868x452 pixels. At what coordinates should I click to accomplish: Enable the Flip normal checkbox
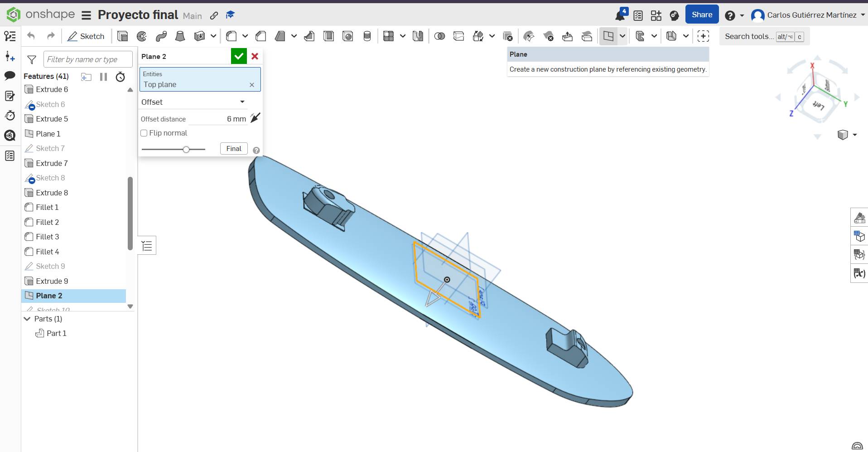pyautogui.click(x=144, y=133)
